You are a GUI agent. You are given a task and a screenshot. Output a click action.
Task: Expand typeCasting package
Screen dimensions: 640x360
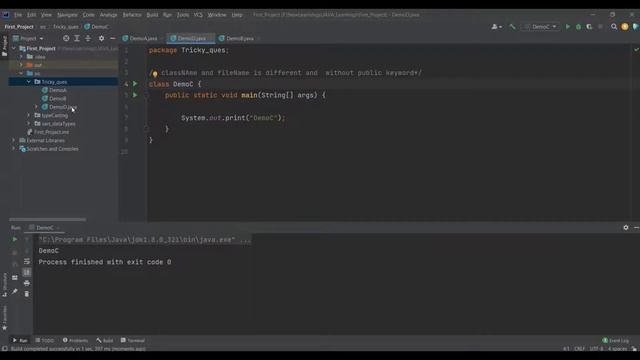[x=29, y=115]
